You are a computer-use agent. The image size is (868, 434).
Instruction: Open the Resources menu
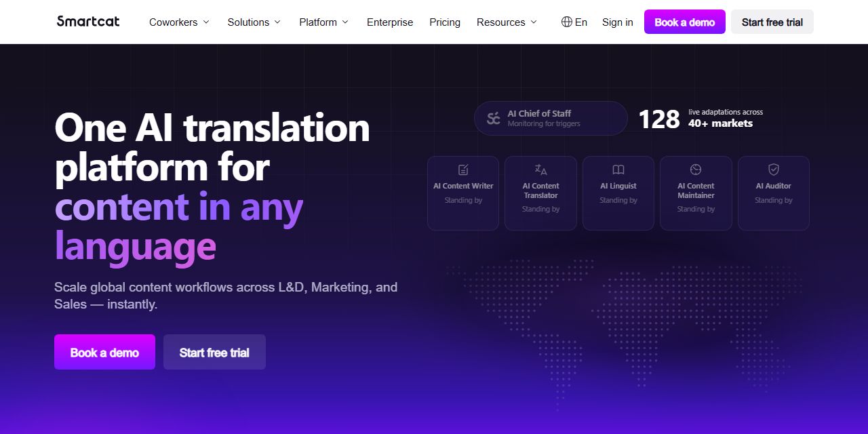507,22
